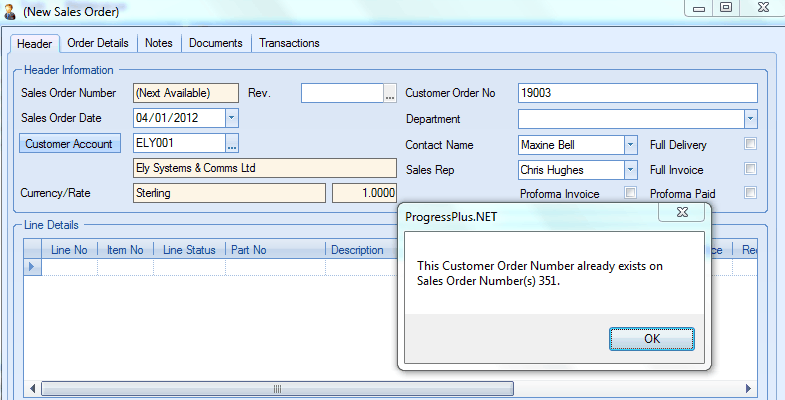This screenshot has width=785, height=400.
Task: Toggle the Proforma Invoice checkbox
Action: coord(630,192)
